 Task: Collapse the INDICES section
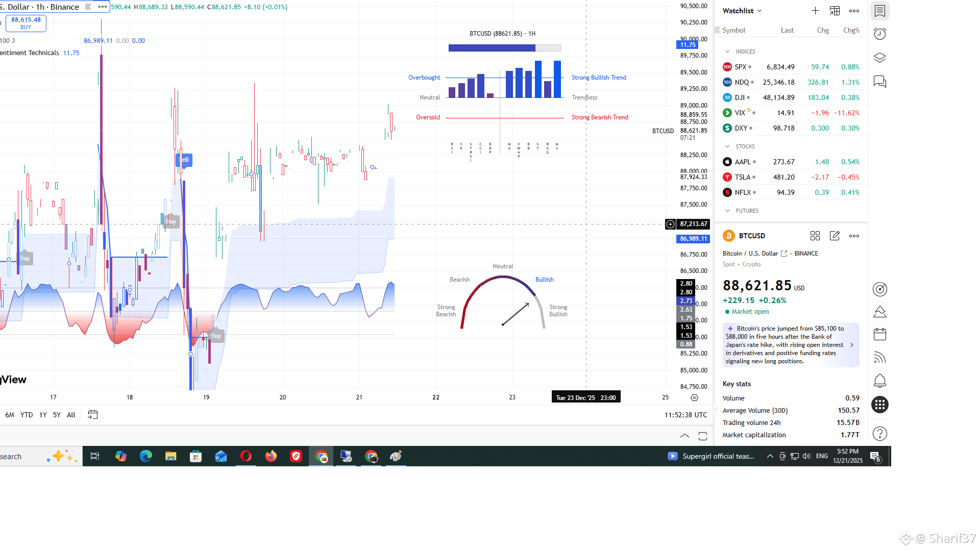point(727,52)
